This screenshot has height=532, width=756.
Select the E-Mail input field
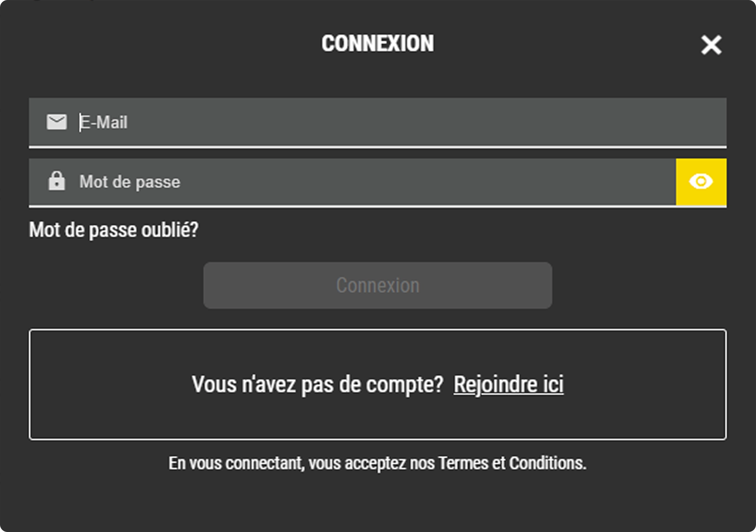tap(302, 121)
